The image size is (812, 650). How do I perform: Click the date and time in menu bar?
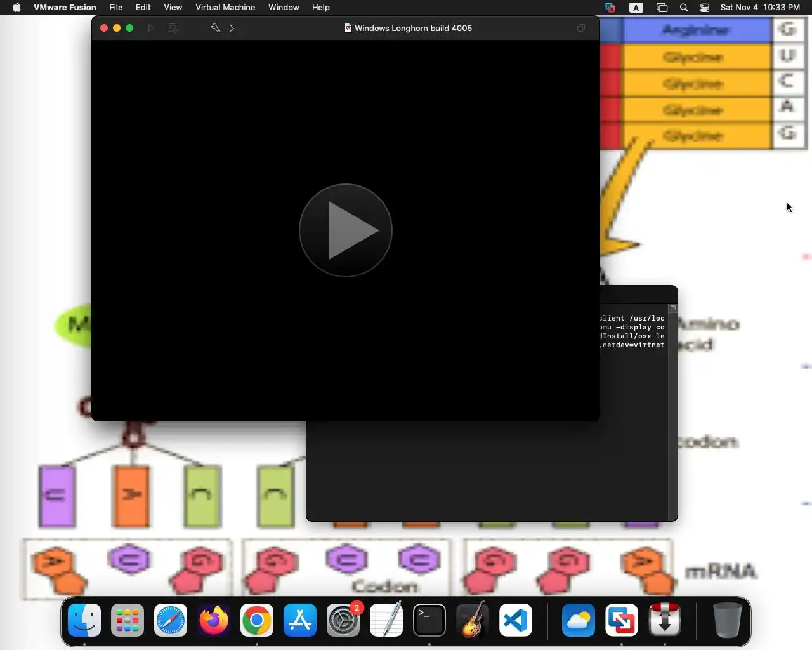tap(760, 8)
